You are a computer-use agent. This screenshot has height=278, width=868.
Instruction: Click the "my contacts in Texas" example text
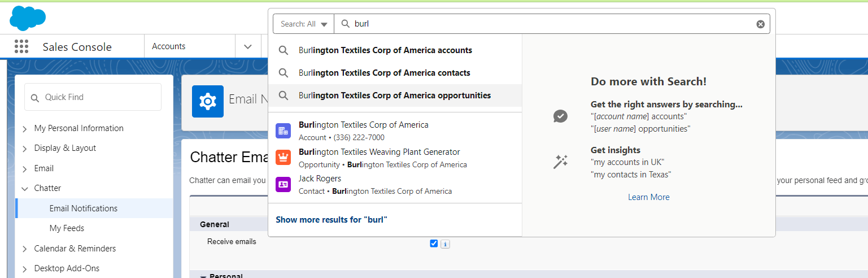[631, 175]
